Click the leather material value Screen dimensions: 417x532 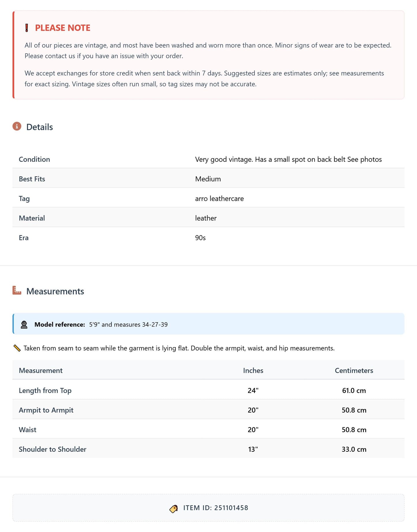(206, 218)
